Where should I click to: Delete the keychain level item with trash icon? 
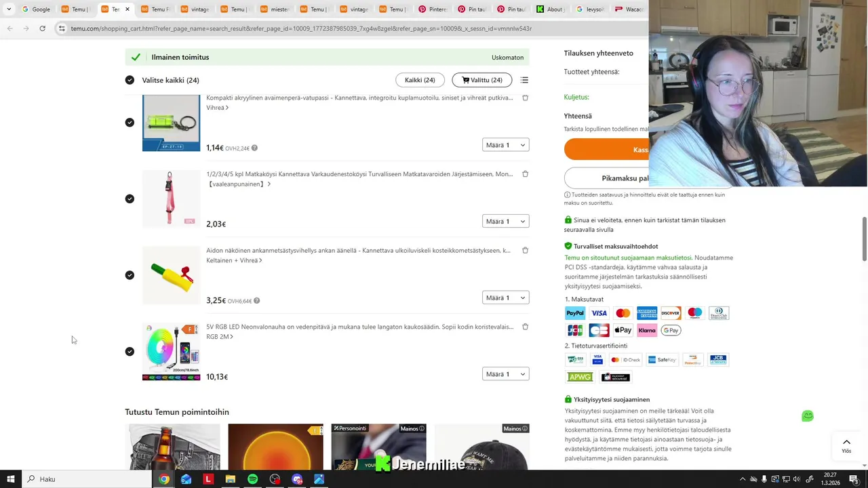point(525,98)
